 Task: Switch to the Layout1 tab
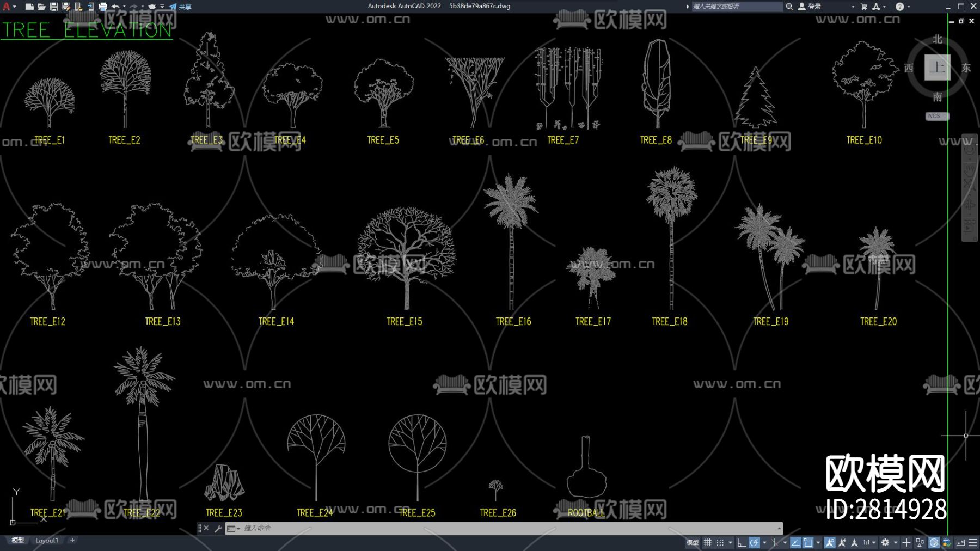pos(47,541)
